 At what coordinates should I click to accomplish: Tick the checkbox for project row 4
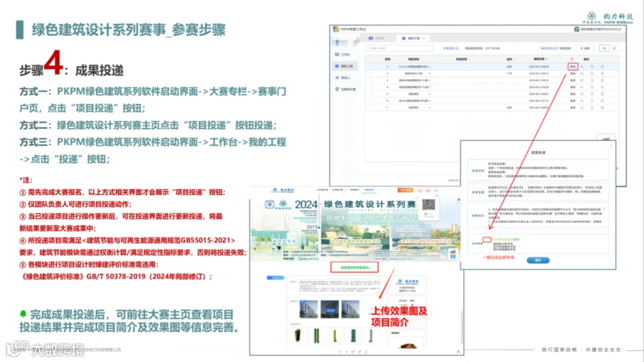pos(371,87)
